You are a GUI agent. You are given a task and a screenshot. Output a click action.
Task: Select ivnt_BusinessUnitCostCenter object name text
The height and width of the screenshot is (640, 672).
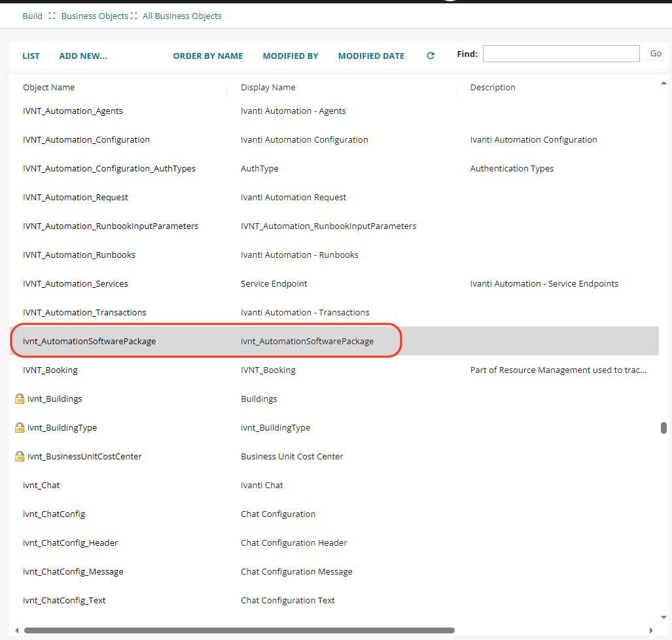84,456
